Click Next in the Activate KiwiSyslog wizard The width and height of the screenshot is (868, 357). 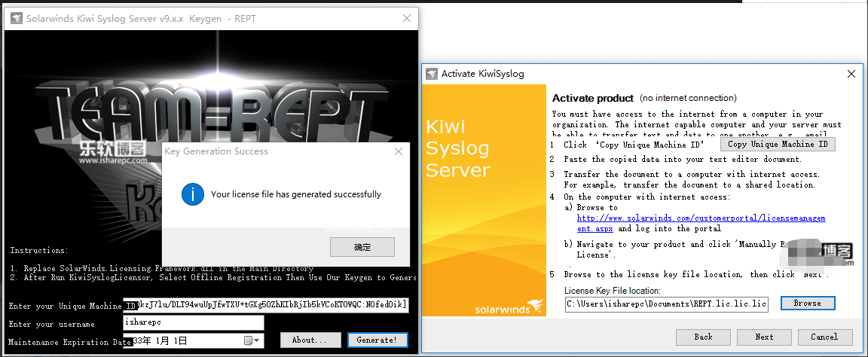(764, 337)
